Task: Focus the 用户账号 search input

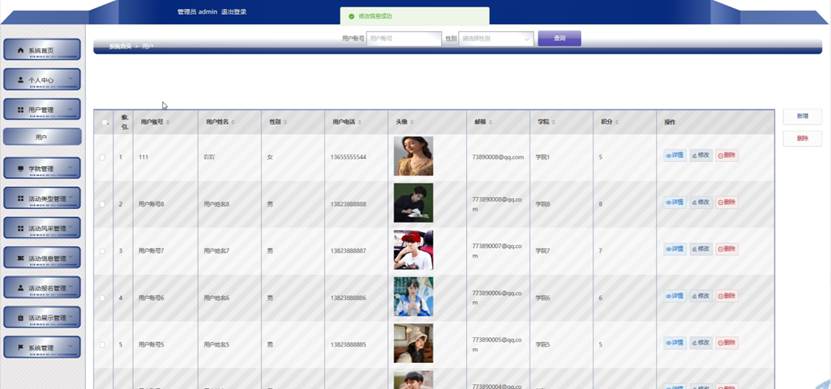Action: [404, 39]
